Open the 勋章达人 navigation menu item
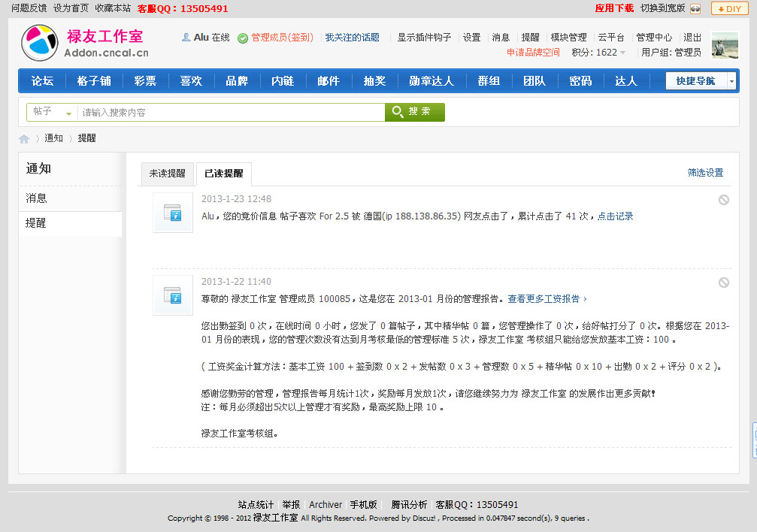Viewport: 757px width, 532px height. click(x=431, y=81)
